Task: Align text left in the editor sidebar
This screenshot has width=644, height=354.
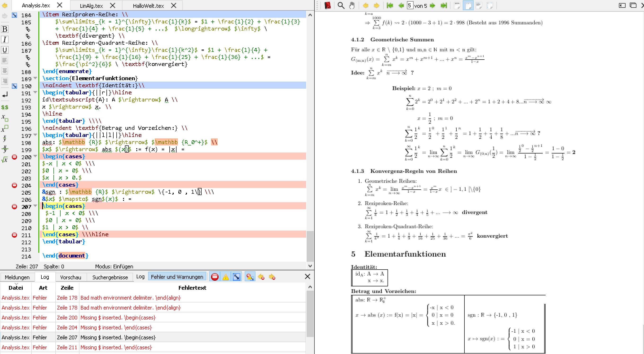Action: pyautogui.click(x=4, y=60)
